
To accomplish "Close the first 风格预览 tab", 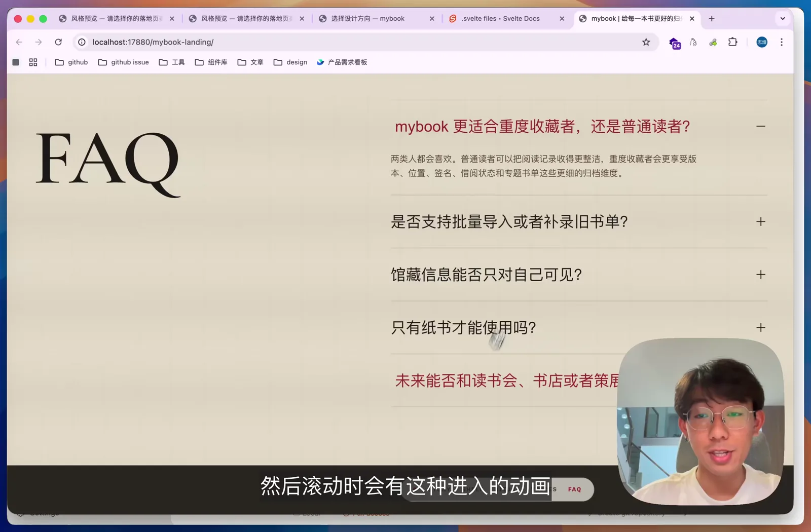I will (172, 19).
